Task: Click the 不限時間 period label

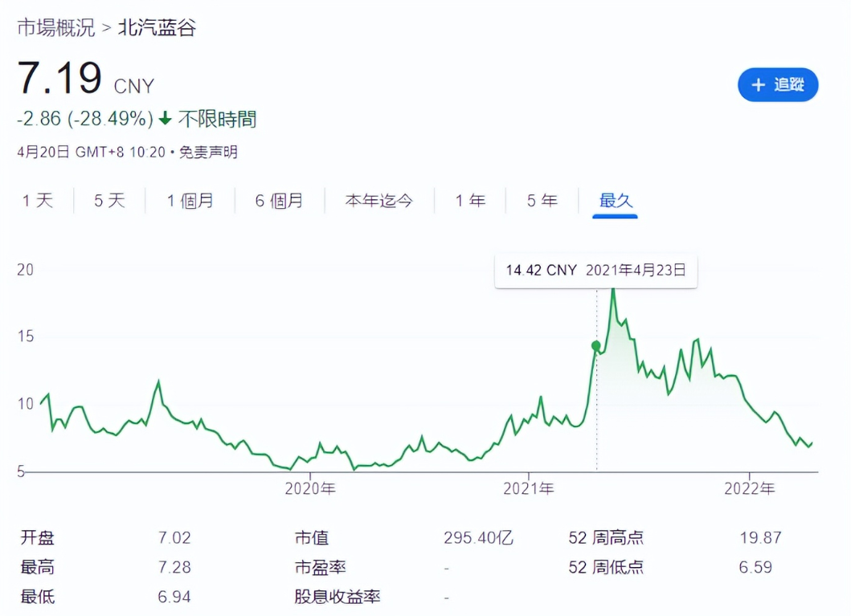Action: click(217, 119)
